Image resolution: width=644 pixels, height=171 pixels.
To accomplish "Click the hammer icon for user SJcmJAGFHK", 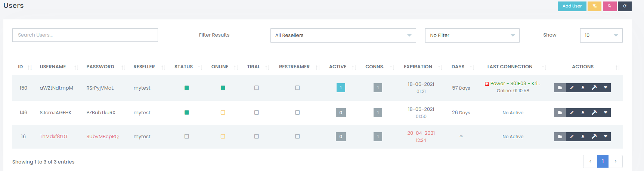I will coord(594,112).
